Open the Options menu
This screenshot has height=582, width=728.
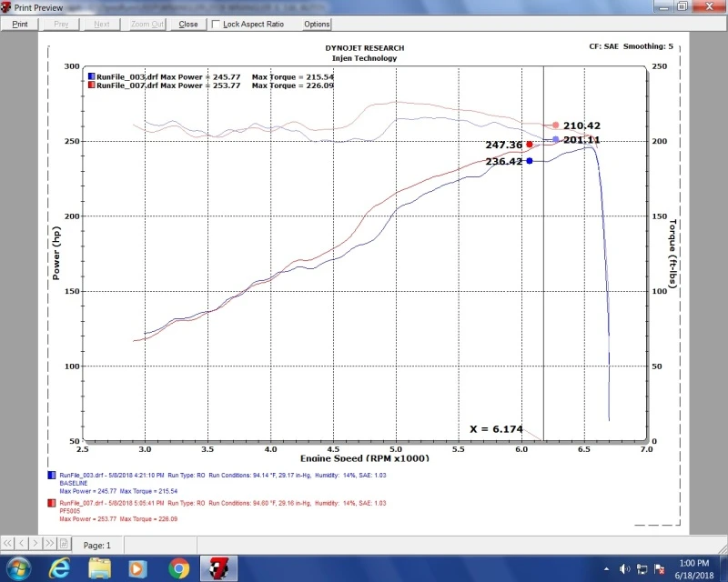[317, 25]
